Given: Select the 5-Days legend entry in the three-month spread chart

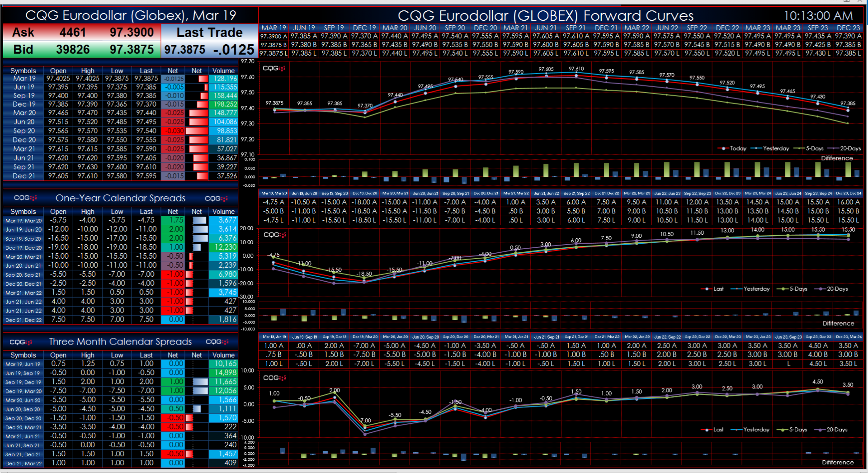Looking at the screenshot, I should [x=792, y=430].
